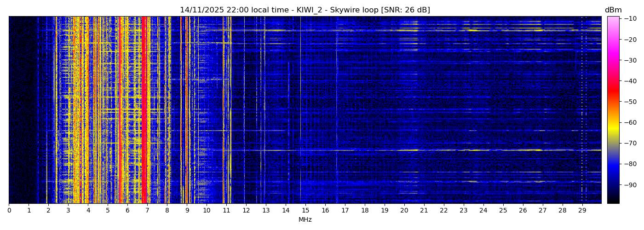Click the −10 colorbar tick label

[x=630, y=18]
